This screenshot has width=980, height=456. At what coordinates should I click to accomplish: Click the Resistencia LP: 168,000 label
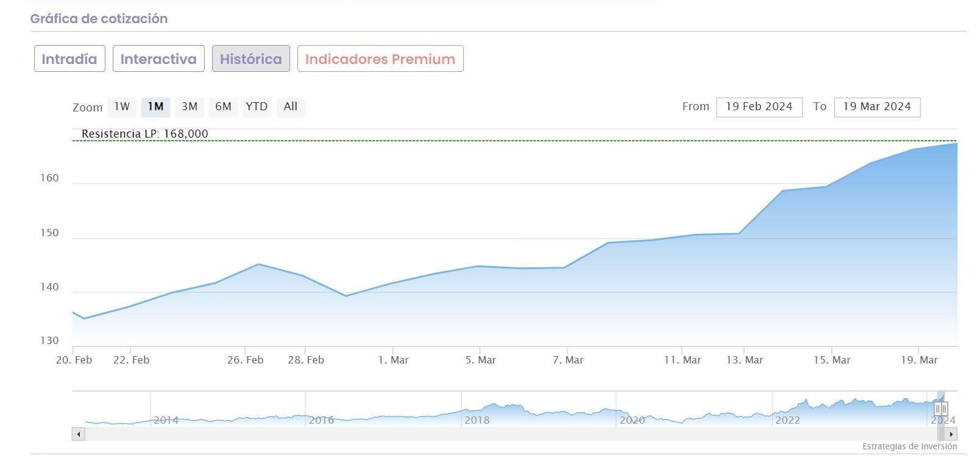coord(144,134)
